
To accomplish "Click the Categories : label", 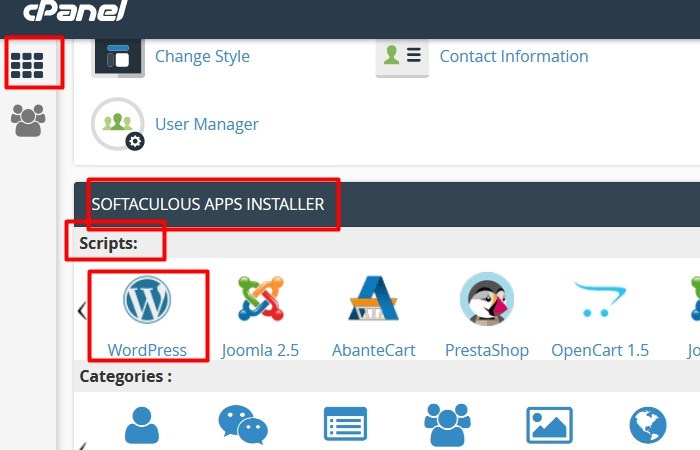I will coord(125,376).
